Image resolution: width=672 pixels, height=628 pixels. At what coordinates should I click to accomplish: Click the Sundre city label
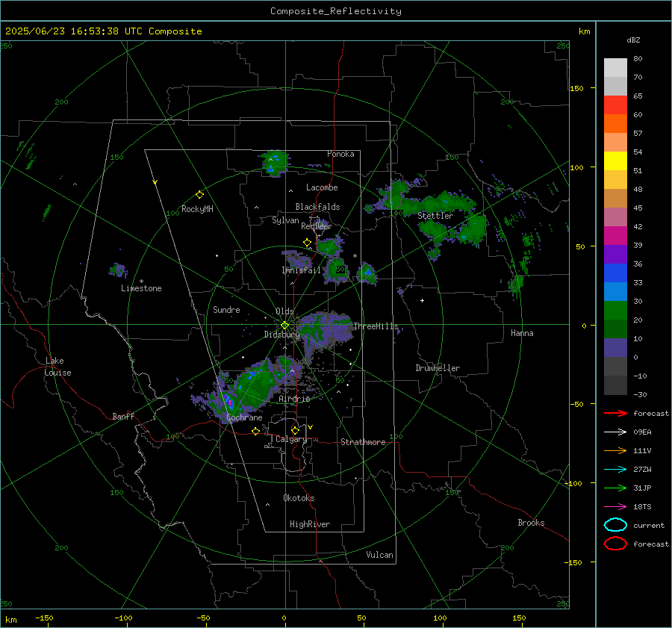tap(226, 309)
